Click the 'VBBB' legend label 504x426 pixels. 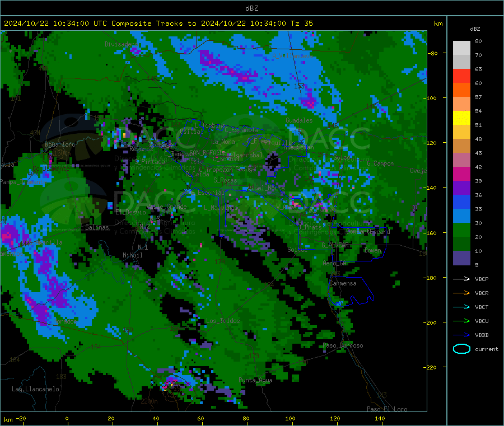(482, 335)
